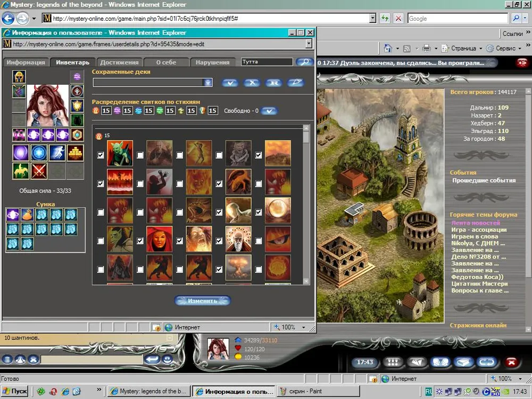532x399 pixels.
Task: Click the horse rider icon
Action: [21, 171]
